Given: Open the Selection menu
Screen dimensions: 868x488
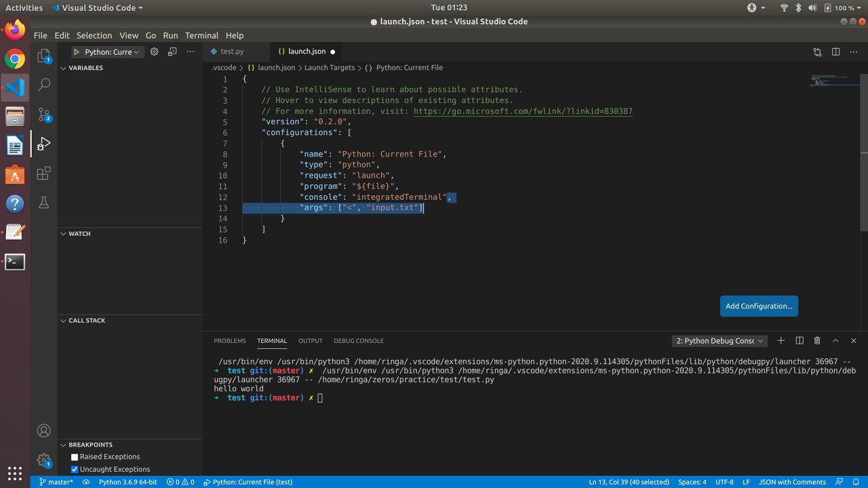Looking at the screenshot, I should (94, 35).
